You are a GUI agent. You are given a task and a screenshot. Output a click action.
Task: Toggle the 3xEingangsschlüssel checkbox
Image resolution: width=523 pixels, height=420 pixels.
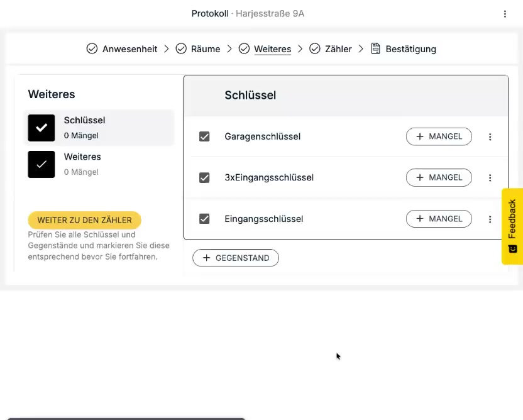click(204, 178)
